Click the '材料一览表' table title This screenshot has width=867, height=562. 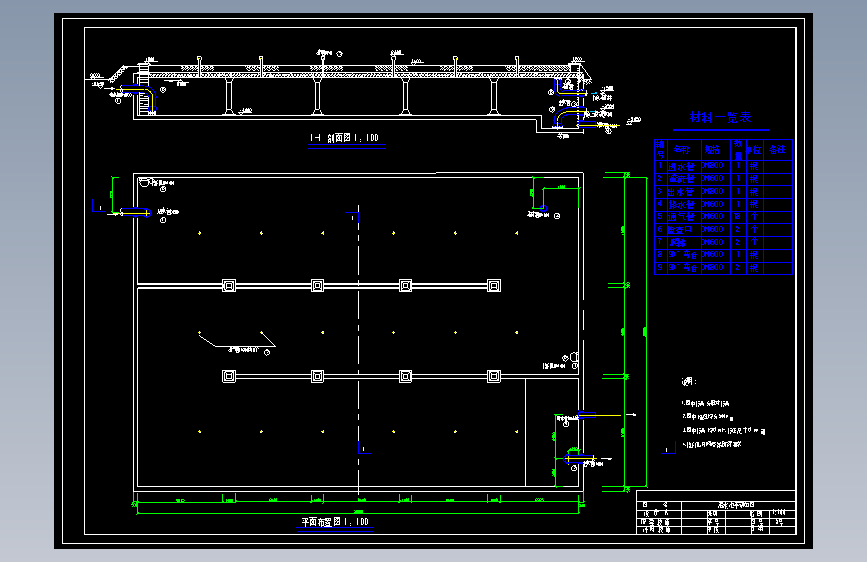point(720,117)
